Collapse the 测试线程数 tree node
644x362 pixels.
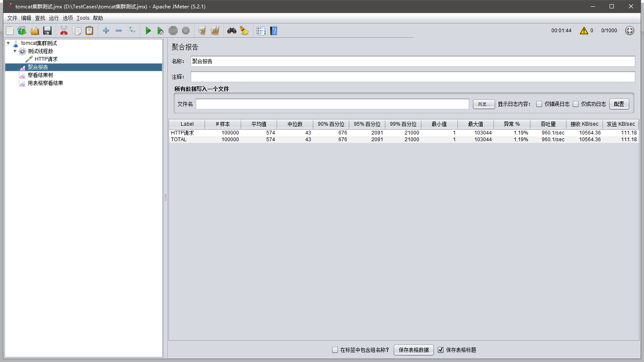(15, 51)
